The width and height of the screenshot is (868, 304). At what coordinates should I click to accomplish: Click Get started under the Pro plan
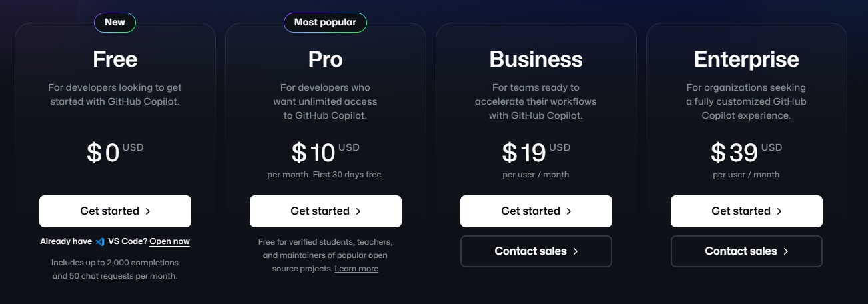pos(326,211)
